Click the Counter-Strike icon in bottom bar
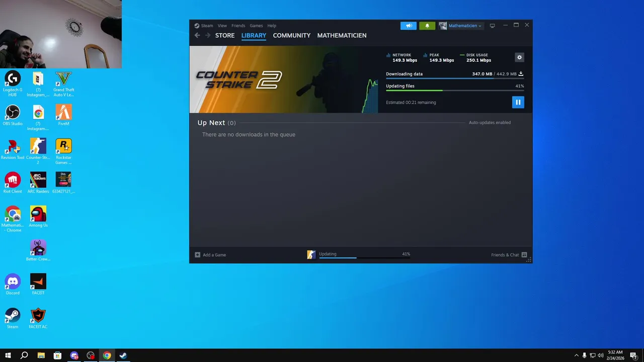Screen dimensions: 644x362 [x=311, y=255]
